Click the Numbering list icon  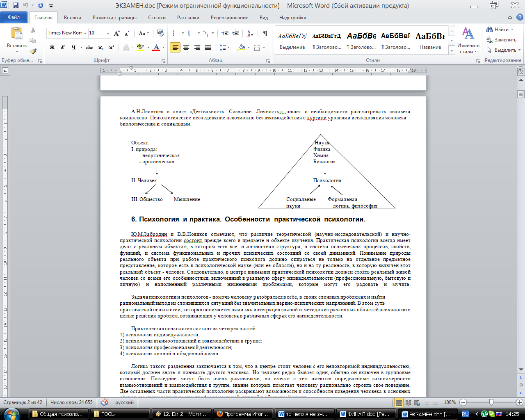[x=191, y=33]
